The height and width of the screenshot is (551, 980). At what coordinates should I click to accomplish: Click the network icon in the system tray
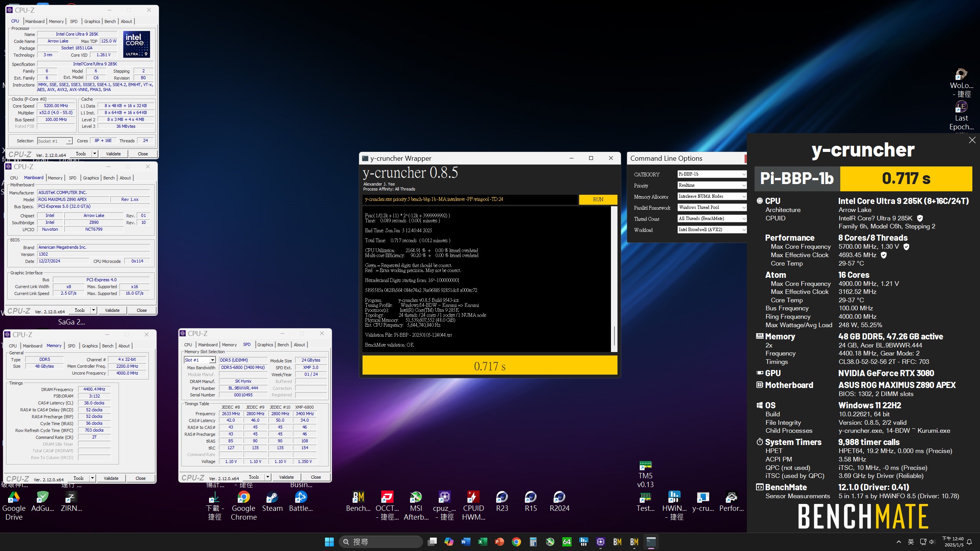click(x=923, y=542)
